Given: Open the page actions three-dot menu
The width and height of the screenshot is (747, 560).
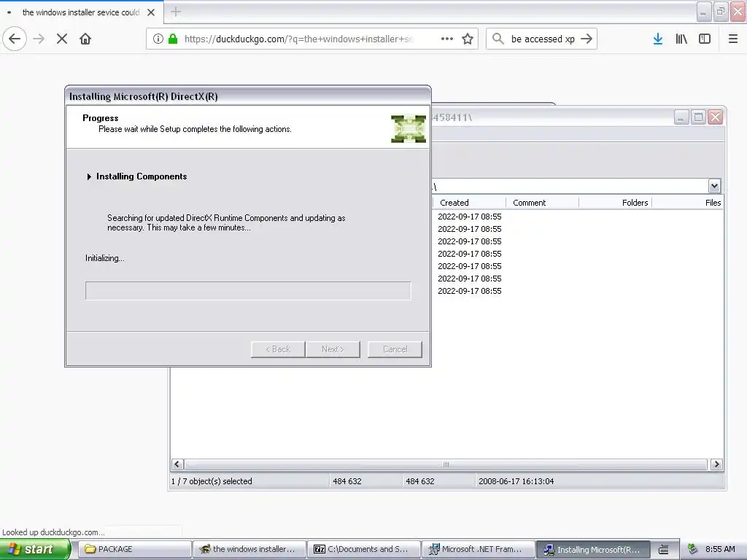Looking at the screenshot, I should (447, 39).
